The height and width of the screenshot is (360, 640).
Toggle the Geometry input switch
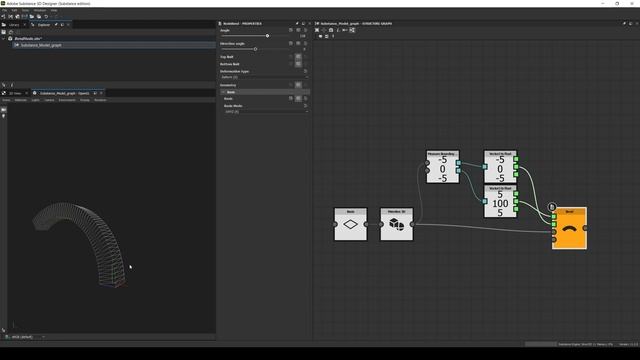[x=298, y=85]
